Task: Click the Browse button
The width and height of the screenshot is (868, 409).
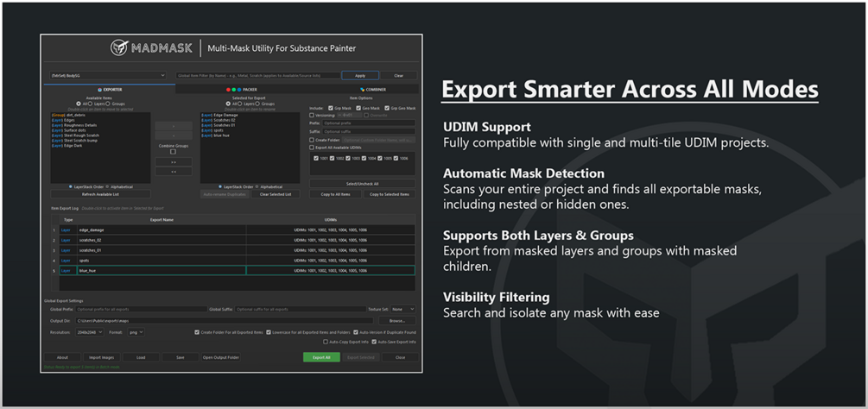Action: click(397, 321)
